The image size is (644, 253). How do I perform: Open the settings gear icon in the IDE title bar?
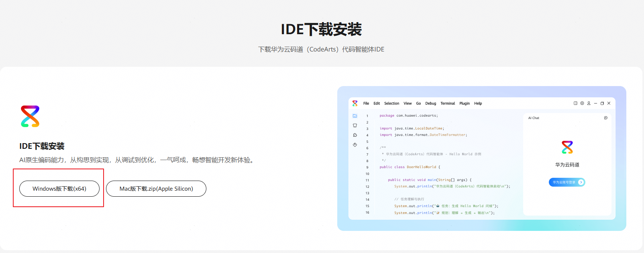pyautogui.click(x=582, y=103)
